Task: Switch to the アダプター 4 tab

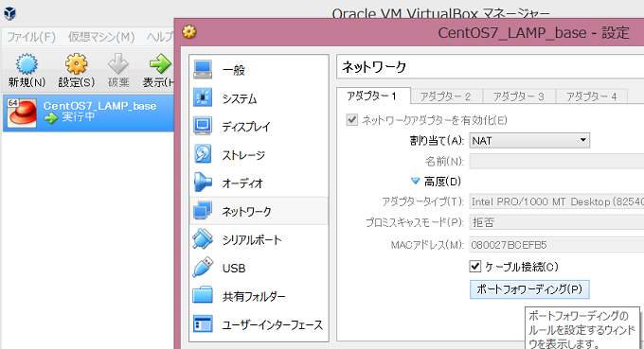Action: pyautogui.click(x=592, y=96)
